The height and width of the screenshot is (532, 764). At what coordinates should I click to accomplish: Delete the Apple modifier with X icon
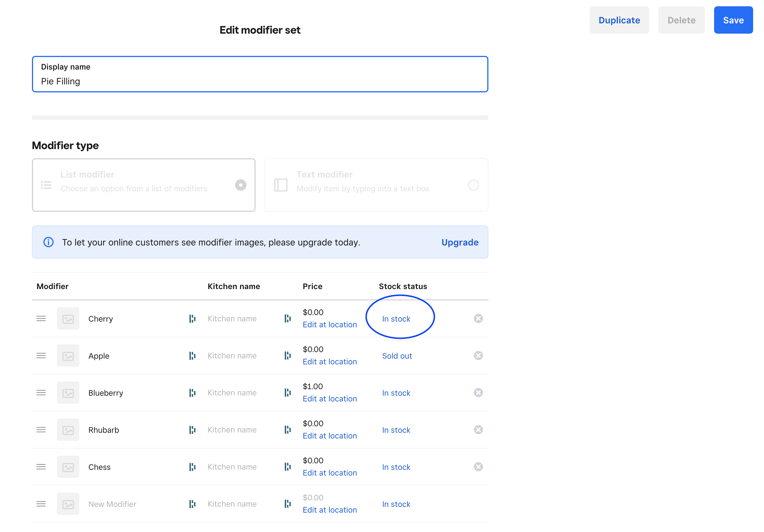point(478,356)
